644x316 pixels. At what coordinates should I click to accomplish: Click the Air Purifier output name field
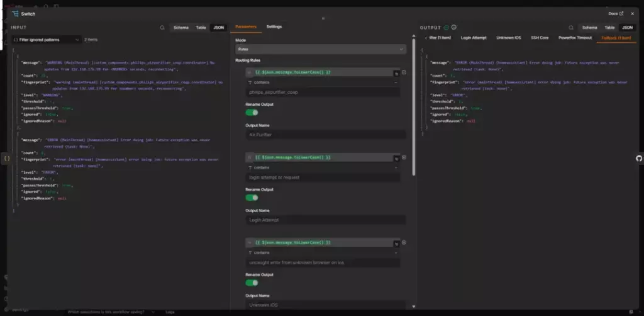coord(326,135)
